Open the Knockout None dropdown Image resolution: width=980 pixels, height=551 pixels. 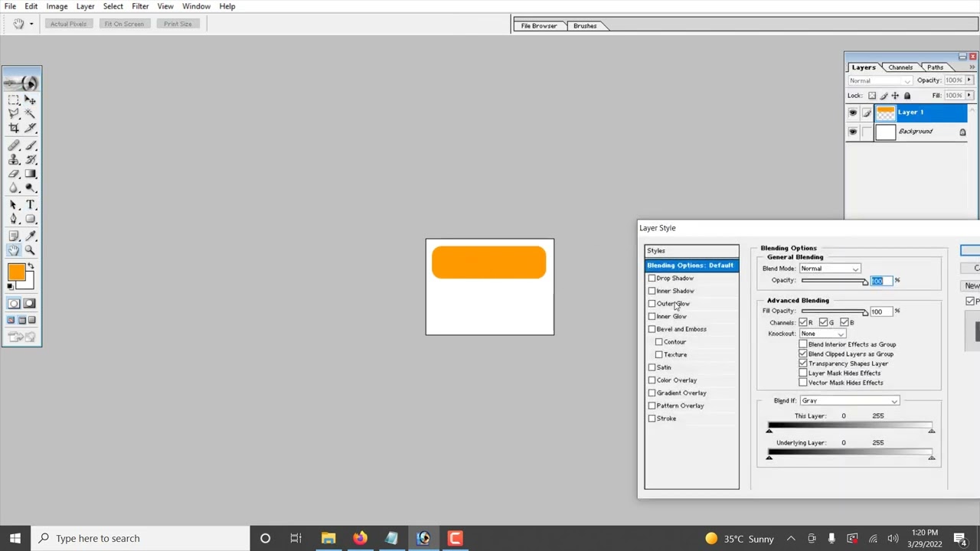tap(822, 334)
